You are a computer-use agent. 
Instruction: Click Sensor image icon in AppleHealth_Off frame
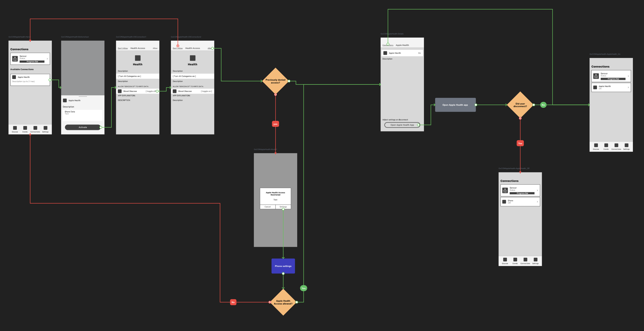pos(505,190)
